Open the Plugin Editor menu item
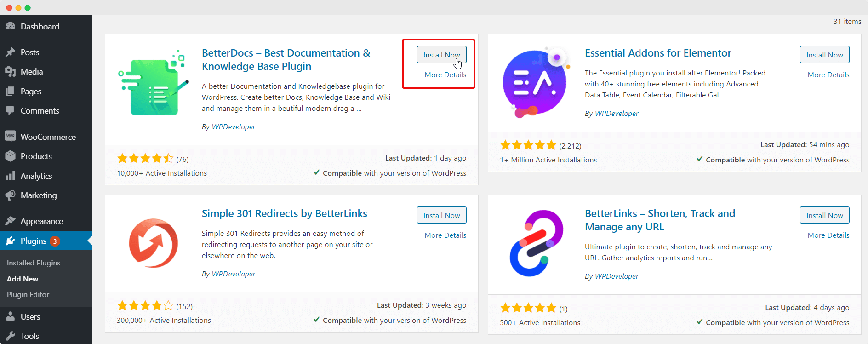 (28, 294)
